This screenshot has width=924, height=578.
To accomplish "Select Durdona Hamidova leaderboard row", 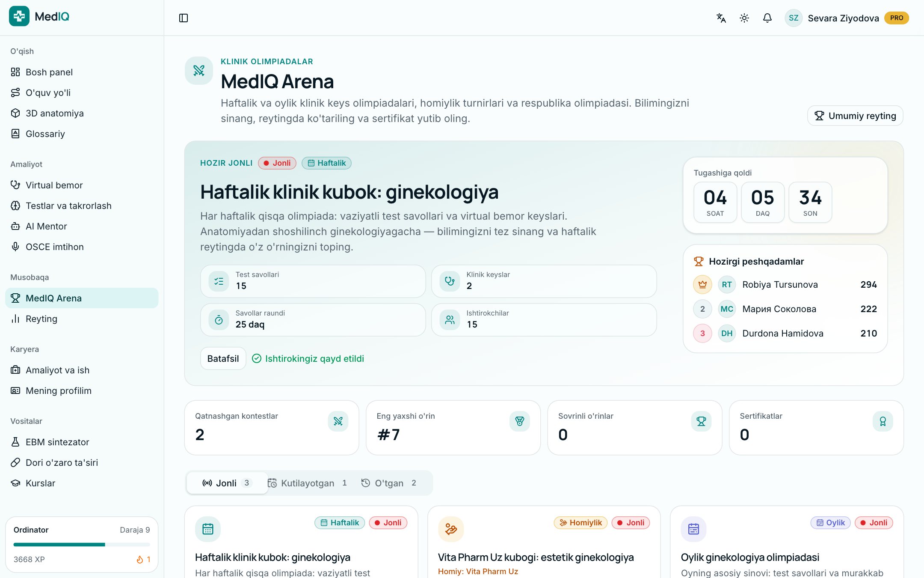I will [x=785, y=333].
